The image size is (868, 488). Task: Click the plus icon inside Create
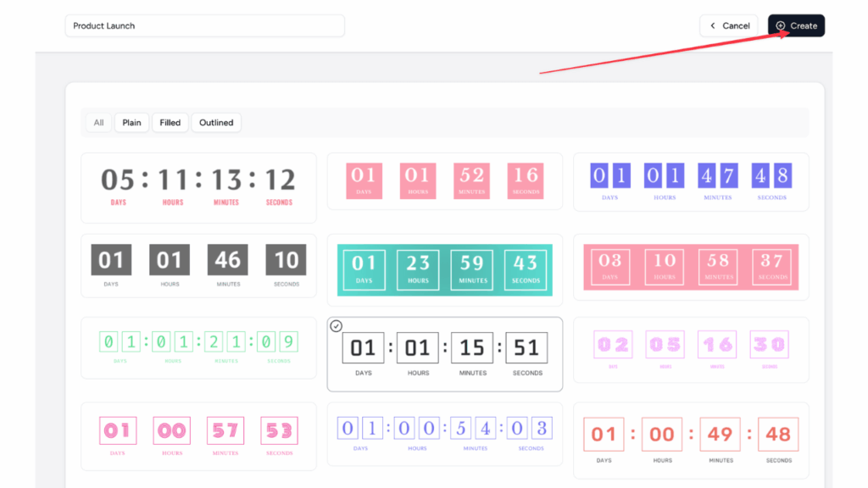[x=781, y=25]
